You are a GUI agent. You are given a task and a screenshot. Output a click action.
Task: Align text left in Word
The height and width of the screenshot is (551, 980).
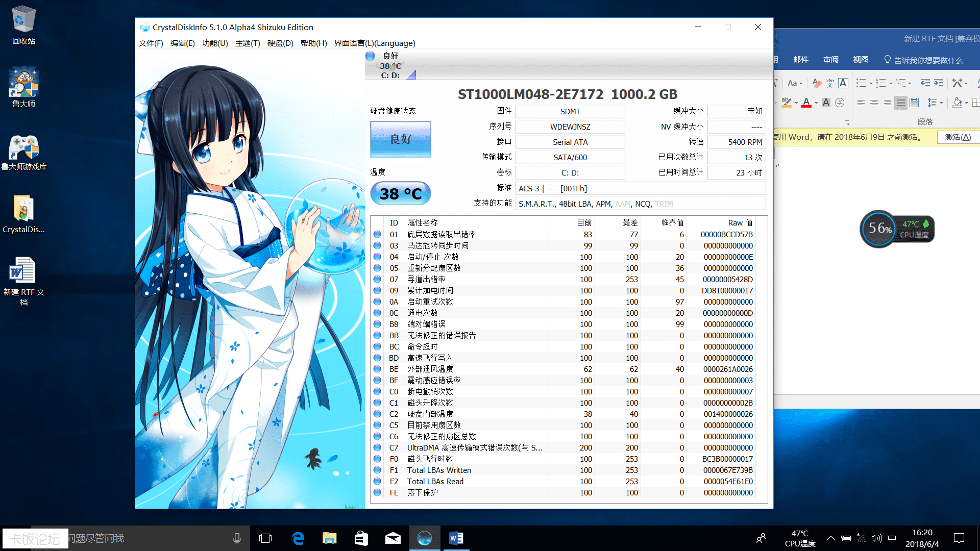click(x=861, y=103)
